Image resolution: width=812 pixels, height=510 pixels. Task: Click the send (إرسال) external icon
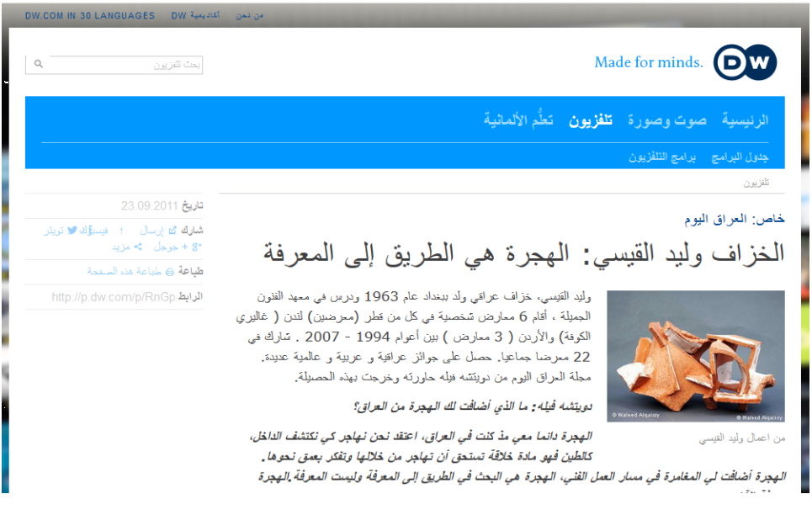click(x=172, y=230)
